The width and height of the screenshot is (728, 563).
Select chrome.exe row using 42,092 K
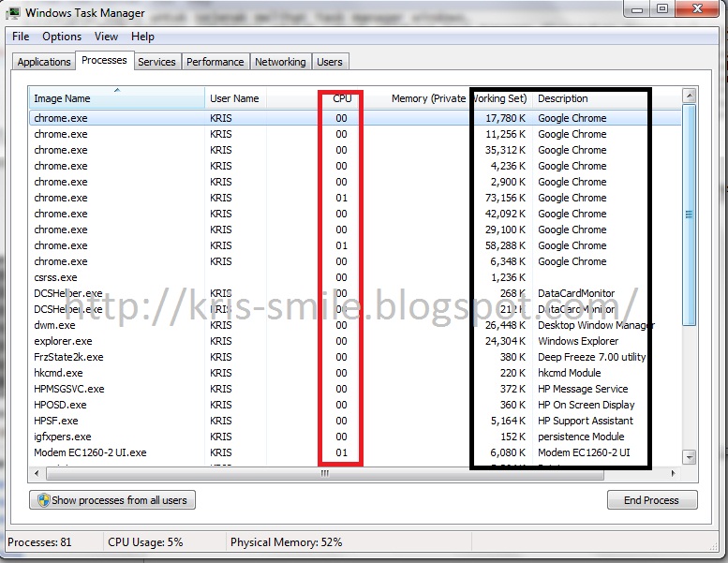coord(355,214)
